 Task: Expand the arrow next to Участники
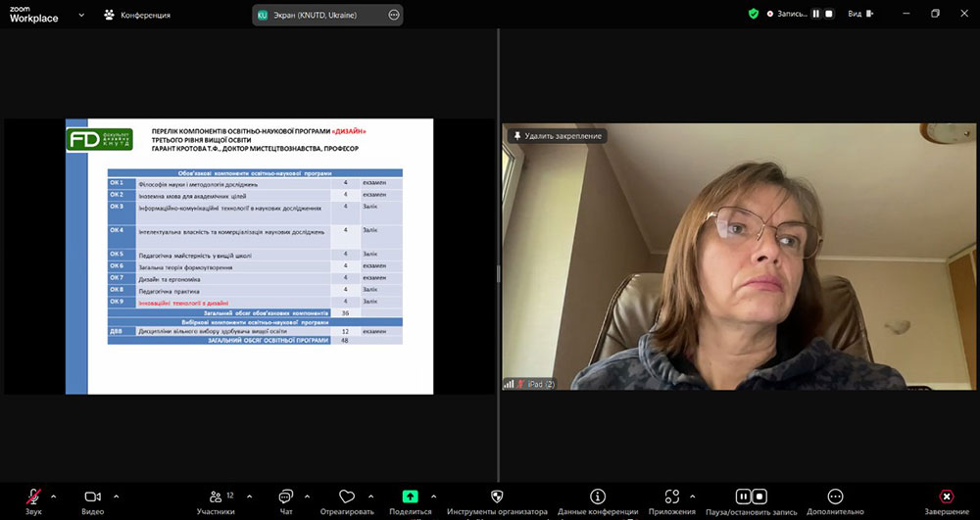(x=249, y=496)
